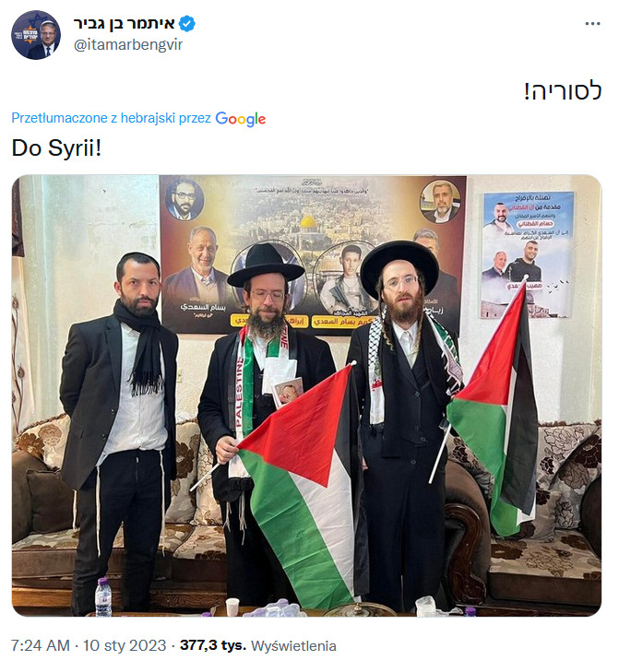Click the water bottle in photo's lower left
This screenshot has height=672, width=619.
[x=103, y=596]
